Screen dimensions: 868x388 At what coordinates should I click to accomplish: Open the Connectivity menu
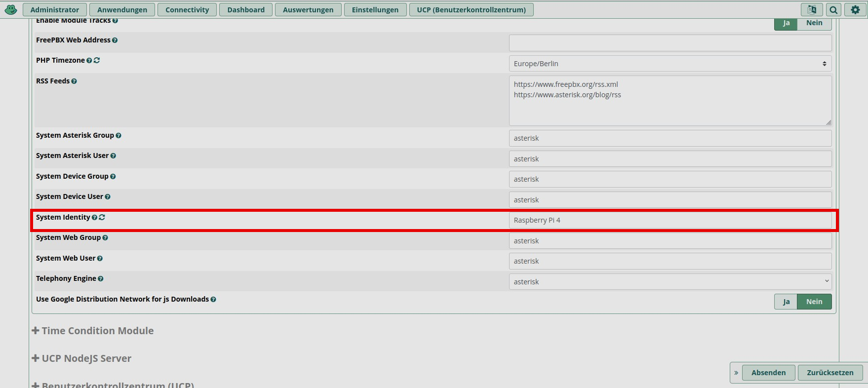point(187,10)
